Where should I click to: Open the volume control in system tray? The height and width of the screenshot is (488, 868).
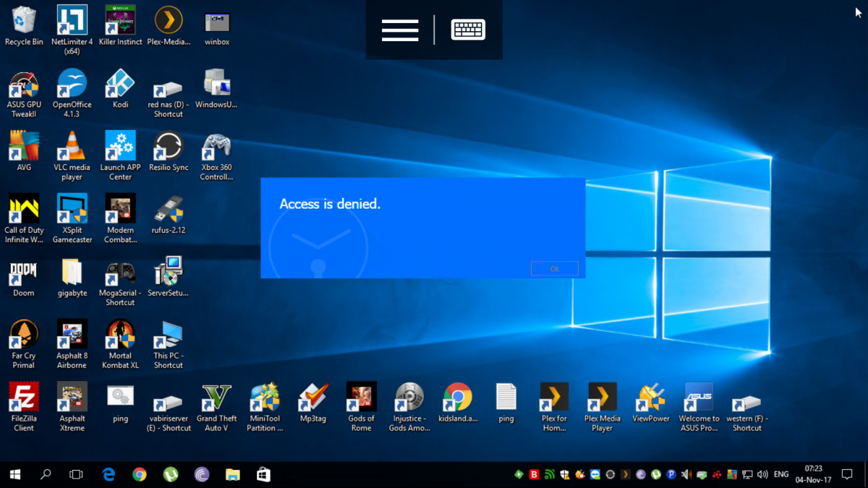(762, 475)
